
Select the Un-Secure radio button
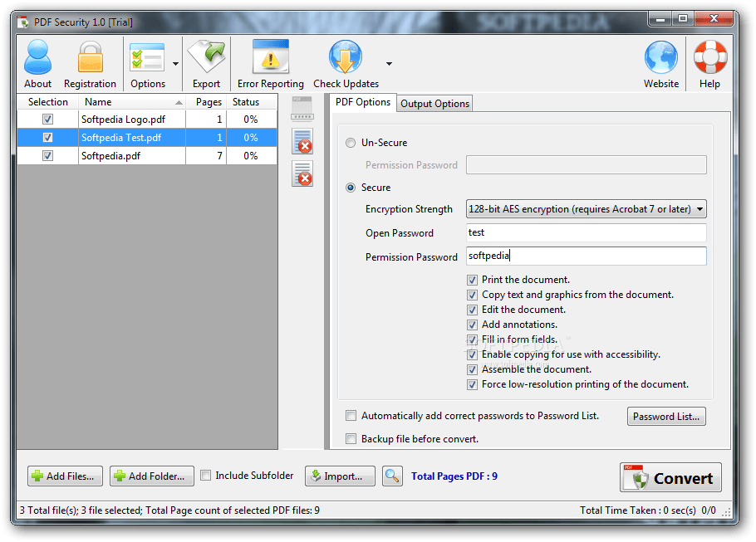tap(351, 143)
